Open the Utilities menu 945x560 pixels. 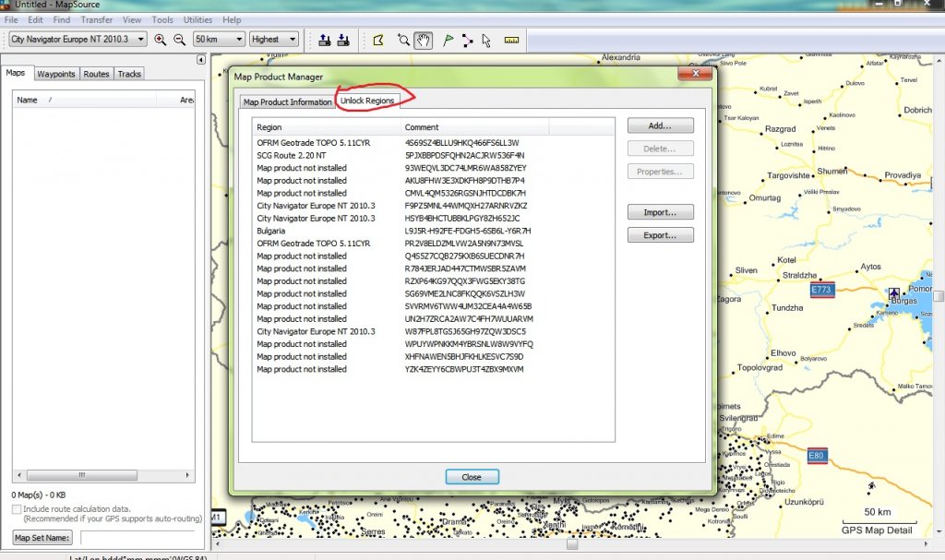197,19
